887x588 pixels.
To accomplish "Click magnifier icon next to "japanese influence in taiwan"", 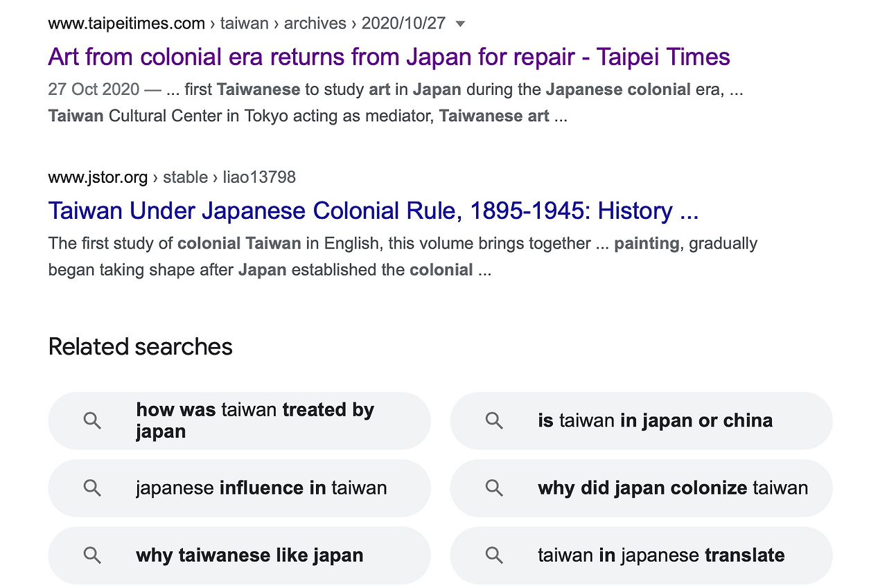I will (x=92, y=488).
